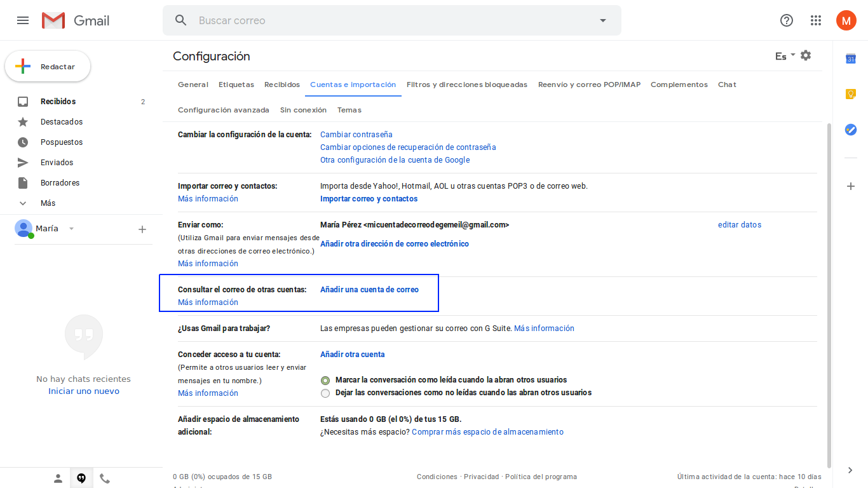Open María's chat status dropdown
The width and height of the screenshot is (868, 488).
point(71,229)
